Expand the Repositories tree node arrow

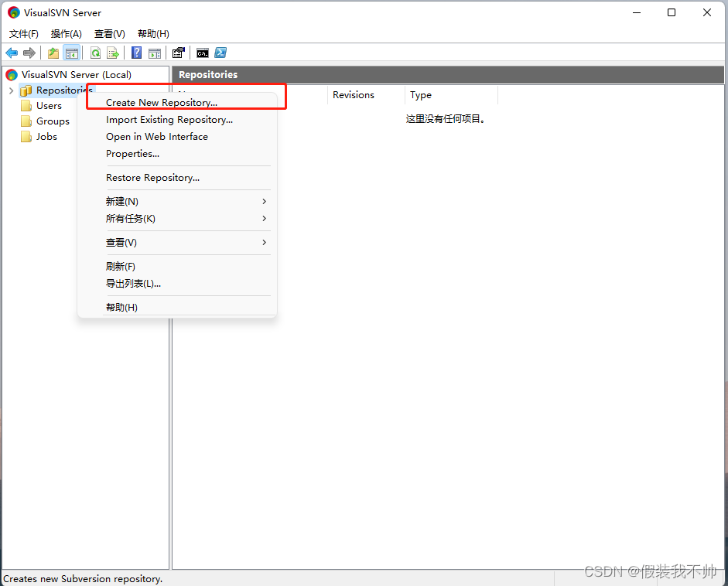click(x=11, y=90)
